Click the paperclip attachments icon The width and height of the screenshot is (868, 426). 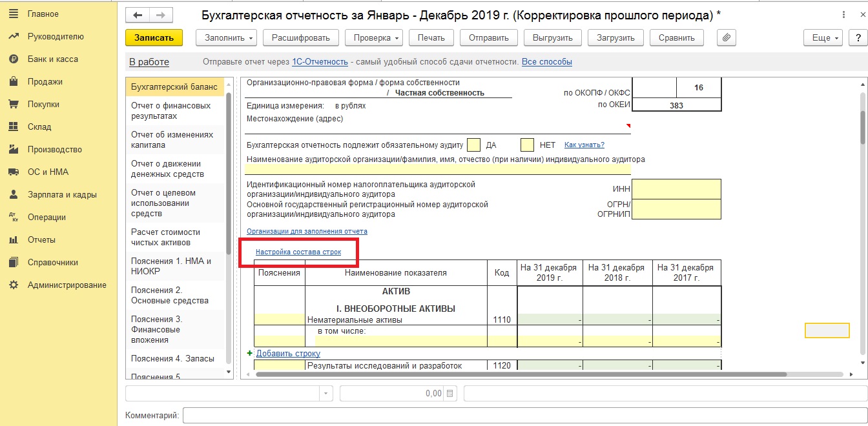click(x=727, y=37)
